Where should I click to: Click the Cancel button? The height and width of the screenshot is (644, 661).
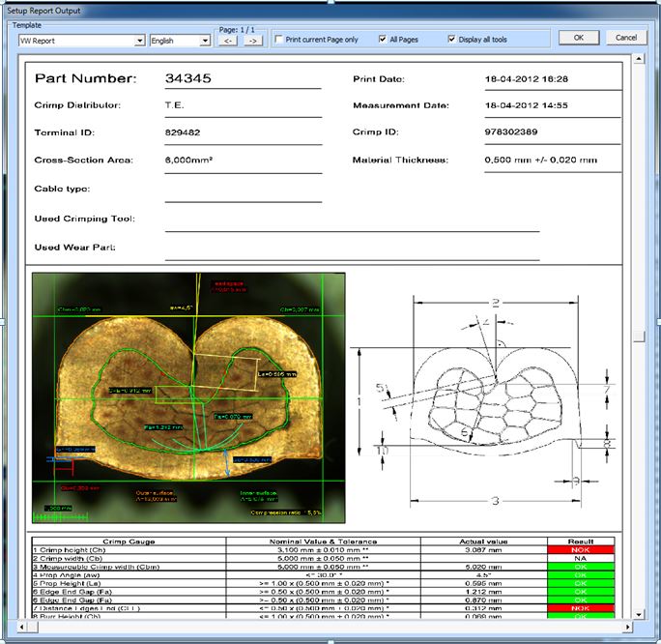[625, 38]
